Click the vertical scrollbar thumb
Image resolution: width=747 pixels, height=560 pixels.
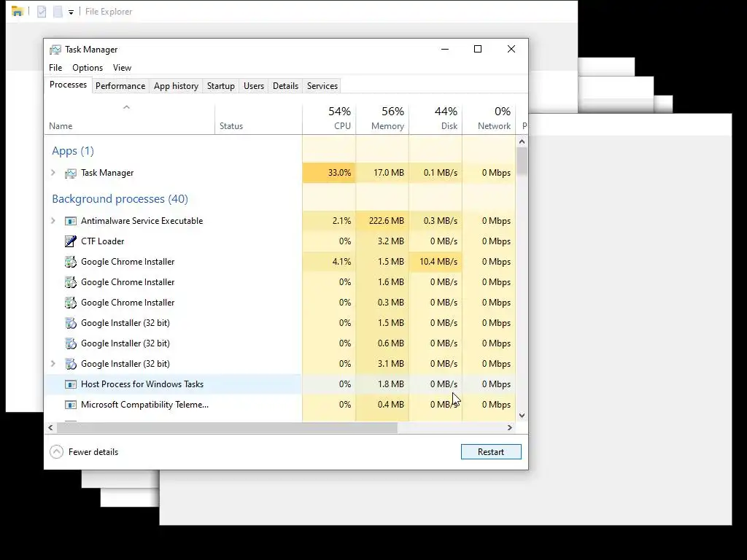[522, 161]
